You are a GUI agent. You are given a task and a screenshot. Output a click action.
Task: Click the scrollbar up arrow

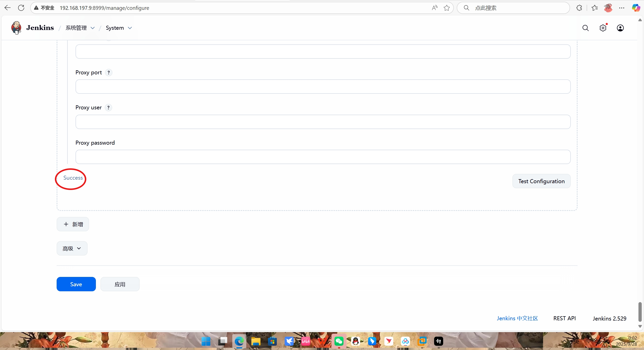(640, 20)
